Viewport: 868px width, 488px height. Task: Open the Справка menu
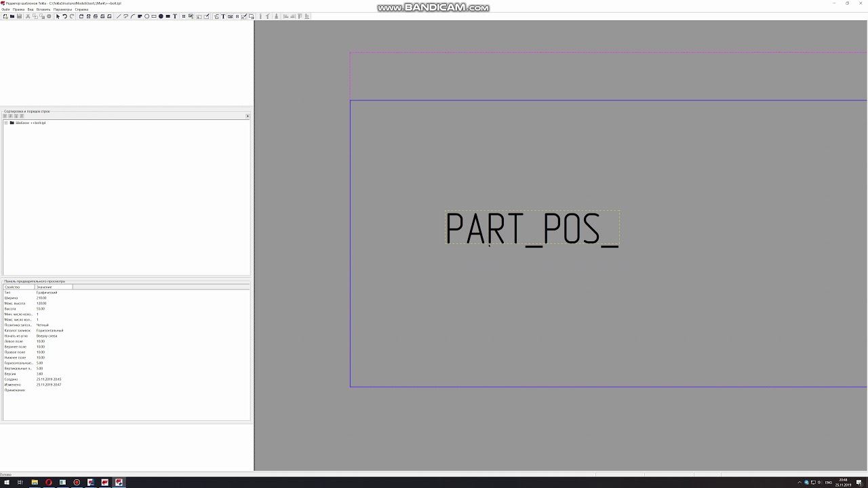coord(81,9)
